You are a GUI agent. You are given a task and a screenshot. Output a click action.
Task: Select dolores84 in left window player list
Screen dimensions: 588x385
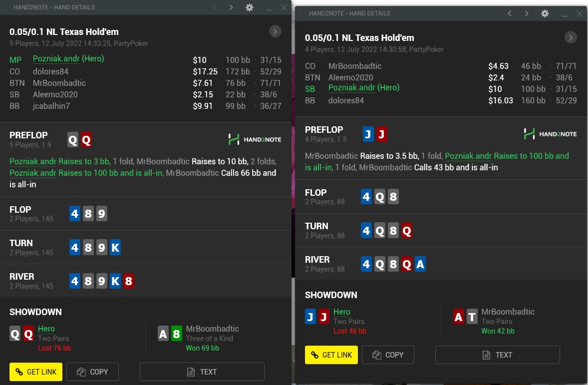tap(50, 71)
